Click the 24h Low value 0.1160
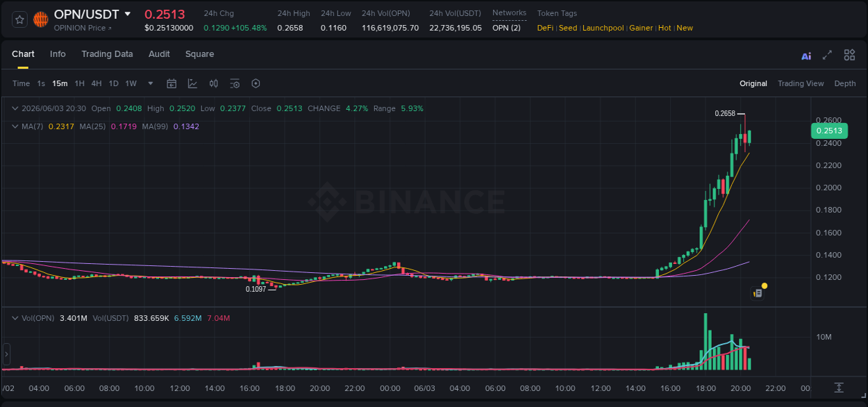The height and width of the screenshot is (407, 868). 333,28
